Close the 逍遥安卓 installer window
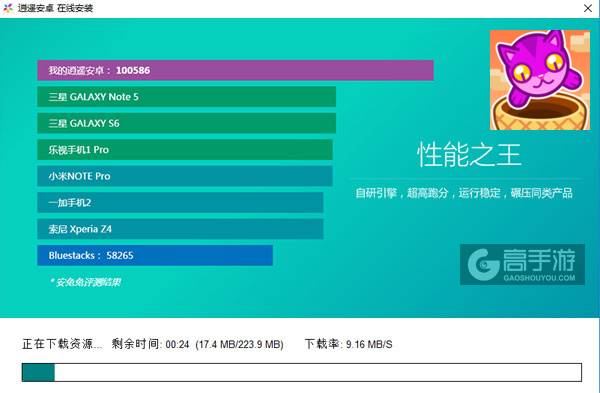 (588, 8)
